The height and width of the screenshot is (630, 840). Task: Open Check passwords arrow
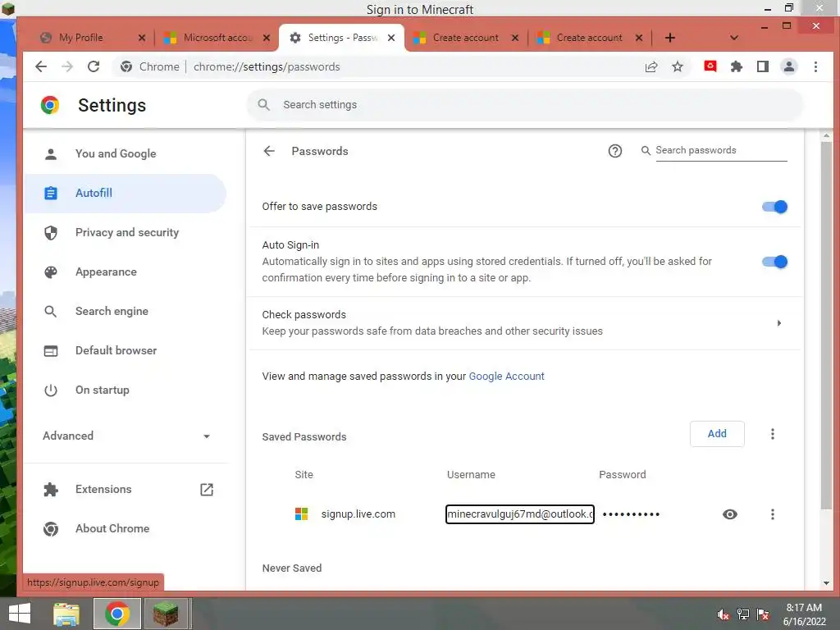point(779,323)
